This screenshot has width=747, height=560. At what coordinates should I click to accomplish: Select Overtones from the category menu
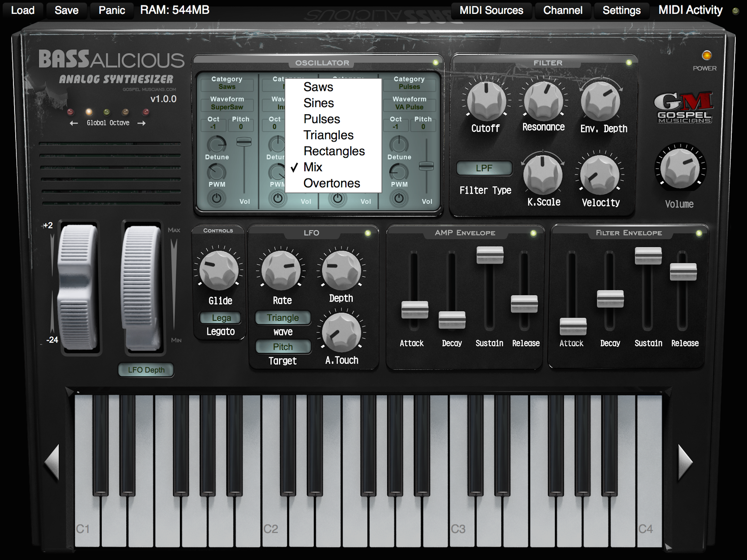click(x=332, y=183)
